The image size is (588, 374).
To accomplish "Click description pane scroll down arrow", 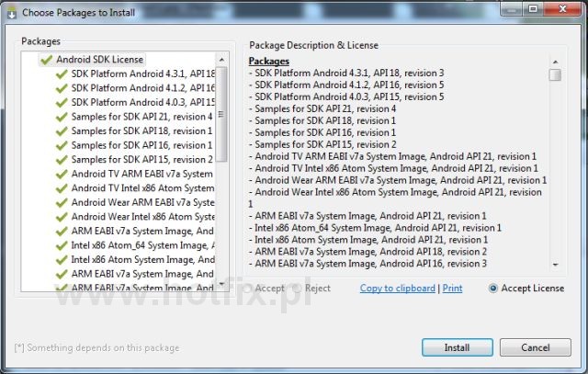I will [x=555, y=265].
